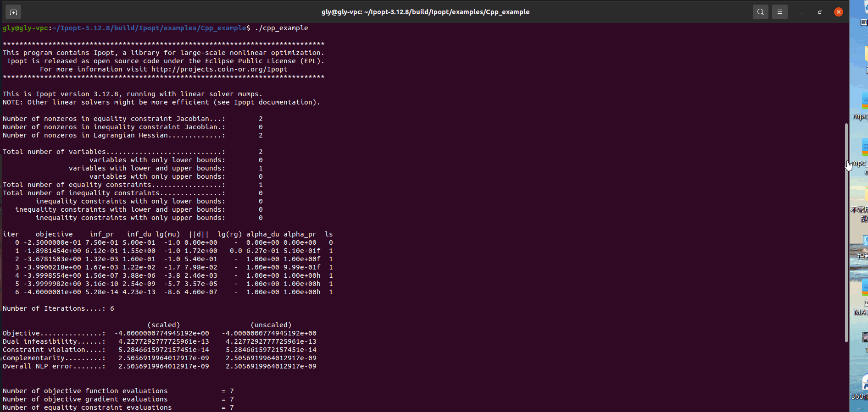The image size is (868, 412).
Task: Click the 'objective' column header
Action: click(54, 234)
